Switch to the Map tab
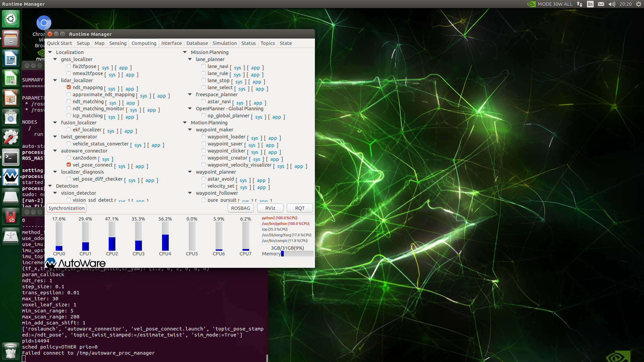Screen dimensions: 644x362 coord(99,43)
